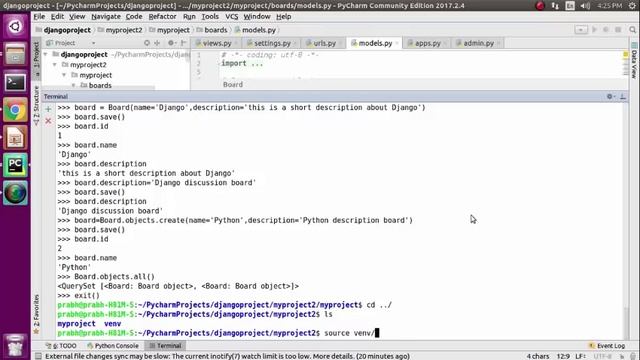Open the Trash from the dock

tap(15, 345)
